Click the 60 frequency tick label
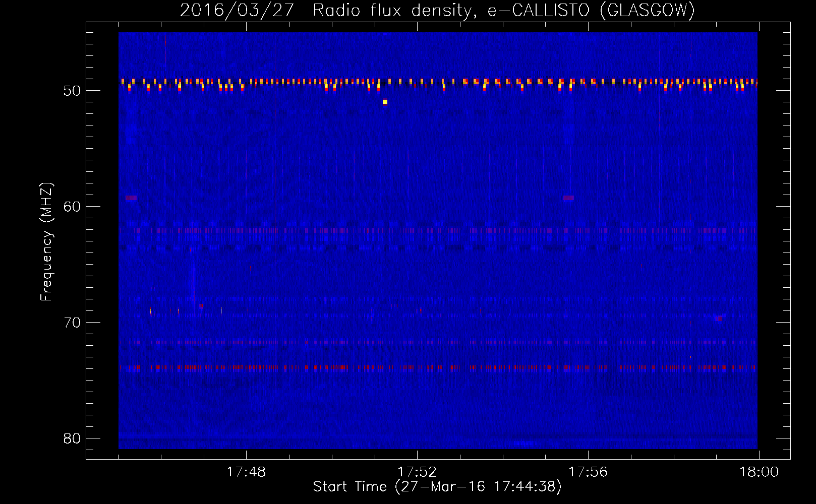The height and width of the screenshot is (504, 816). pos(72,207)
